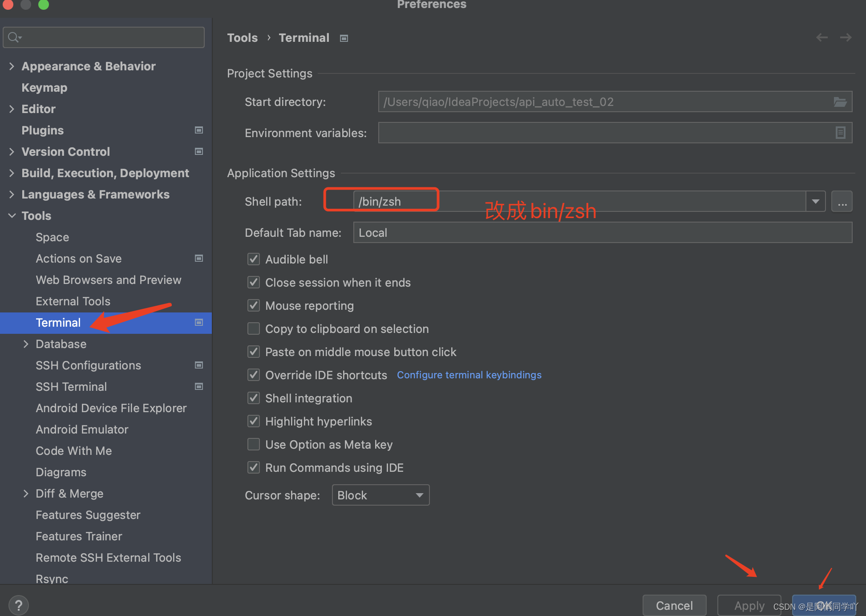Open the Cursor shape Block dropdown
Screen dimensions: 866x616
380,495
